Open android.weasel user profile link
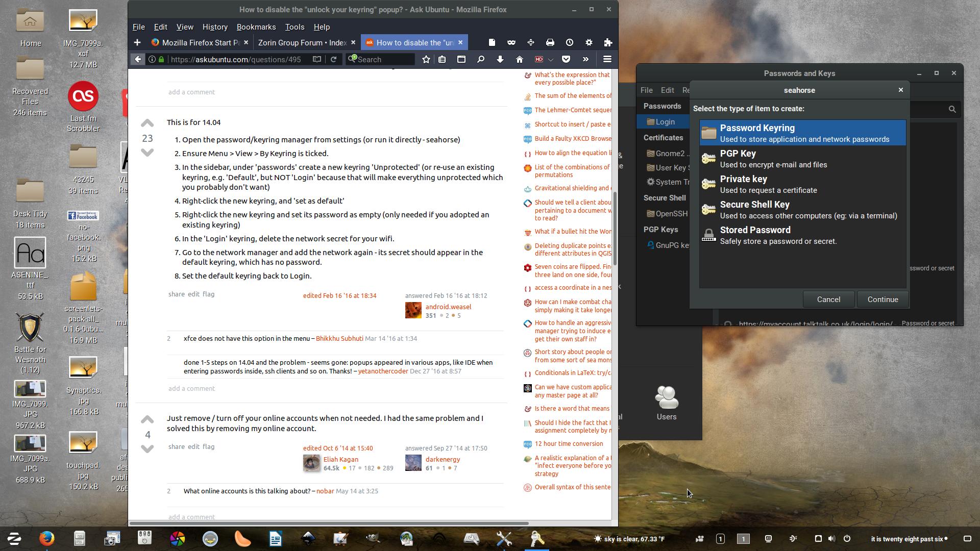This screenshot has height=551, width=980. pos(448,307)
